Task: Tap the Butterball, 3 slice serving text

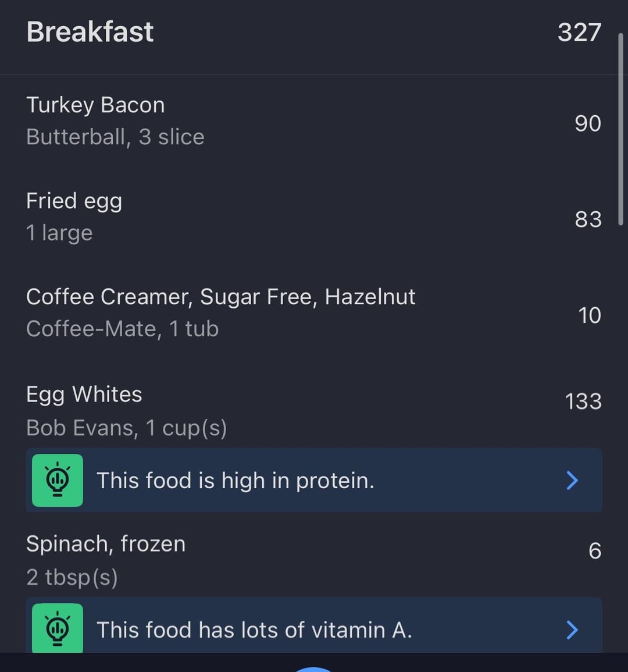Action: click(x=115, y=137)
